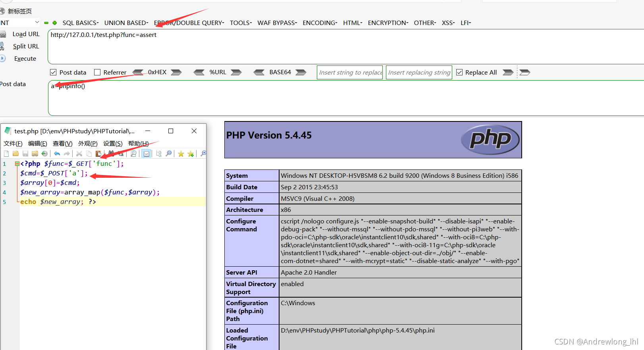Click the right arrow after BASE64 to encode

coord(301,72)
